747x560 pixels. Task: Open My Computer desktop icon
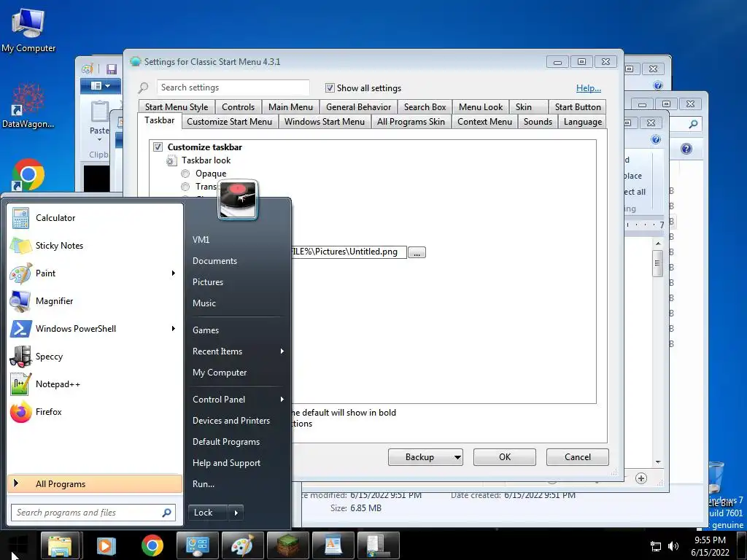point(28,31)
